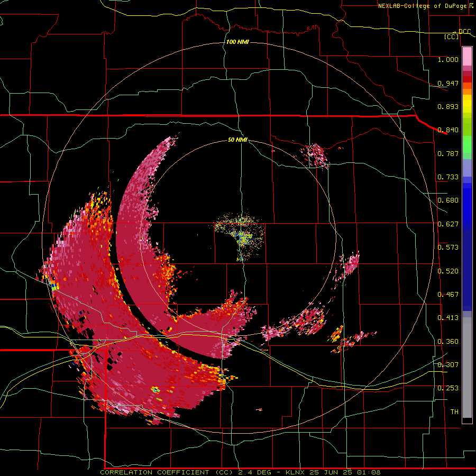Click the 100 NMI range ring label

click(x=237, y=42)
